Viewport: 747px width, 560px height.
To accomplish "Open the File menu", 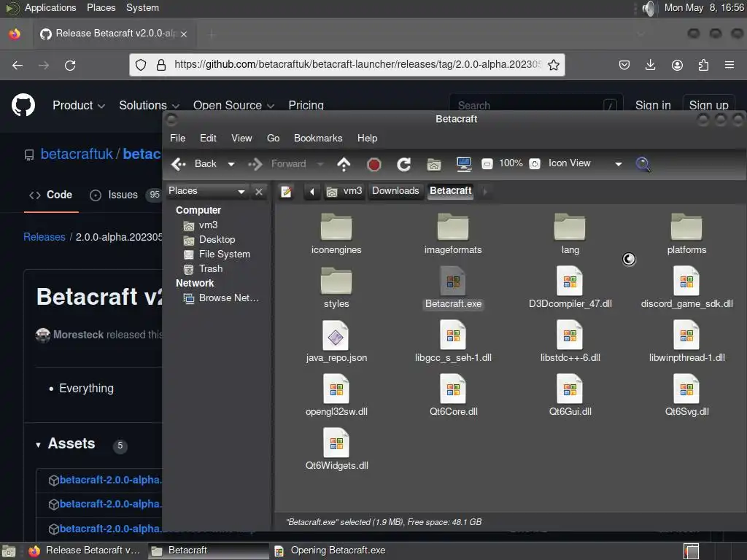I will click(x=178, y=138).
